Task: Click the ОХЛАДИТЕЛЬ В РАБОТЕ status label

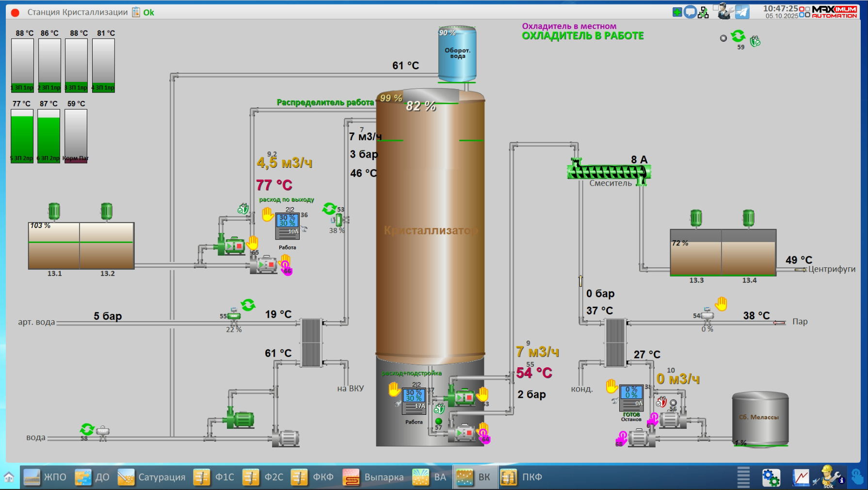Action: pos(582,36)
